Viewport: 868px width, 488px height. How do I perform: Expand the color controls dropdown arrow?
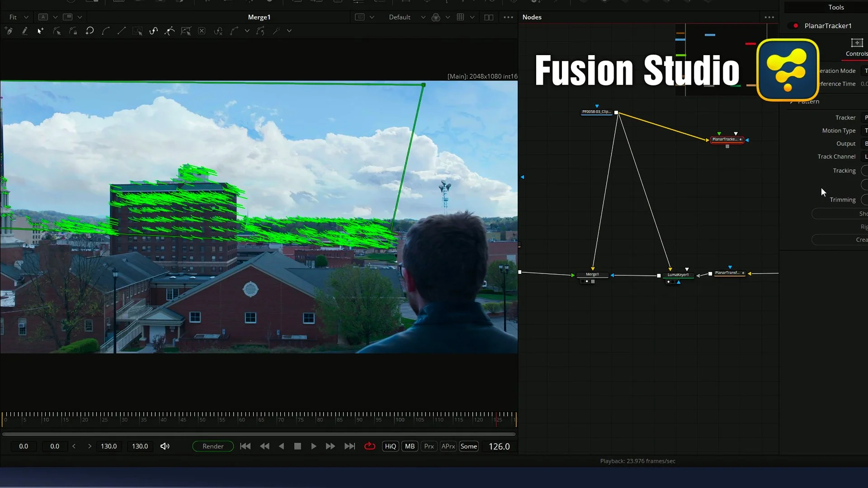tap(448, 17)
